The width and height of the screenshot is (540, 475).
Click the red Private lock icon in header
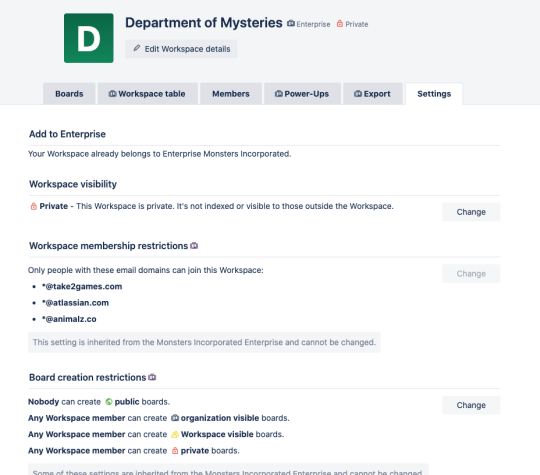tap(340, 23)
